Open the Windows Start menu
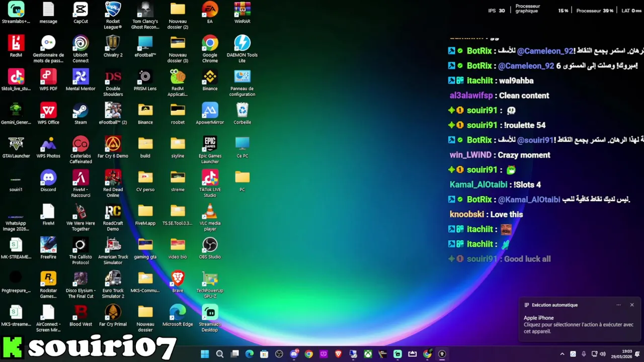This screenshot has width=644, height=362. pyautogui.click(x=205, y=354)
